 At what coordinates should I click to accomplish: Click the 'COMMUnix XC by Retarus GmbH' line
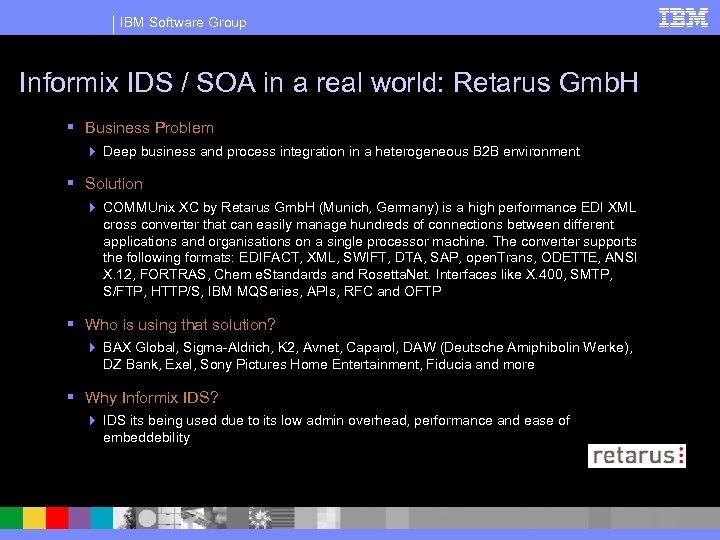tap(370, 208)
